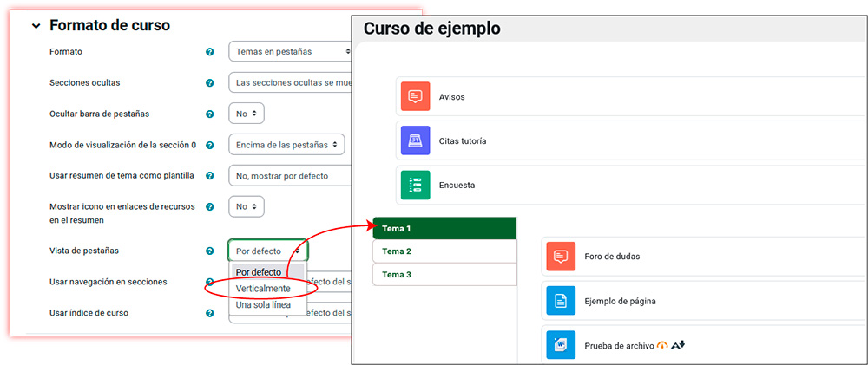The image size is (868, 365).
Task: Click the orange accessibility gauge icon
Action: (662, 345)
